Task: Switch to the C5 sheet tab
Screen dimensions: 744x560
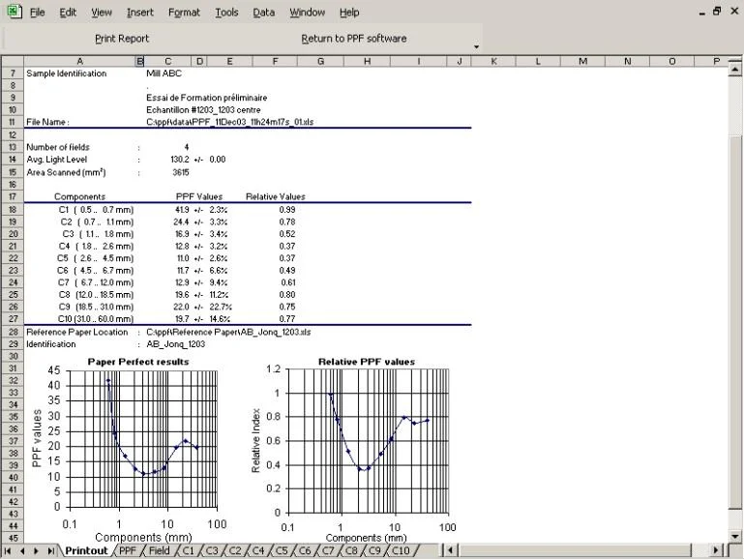Action: (x=282, y=550)
